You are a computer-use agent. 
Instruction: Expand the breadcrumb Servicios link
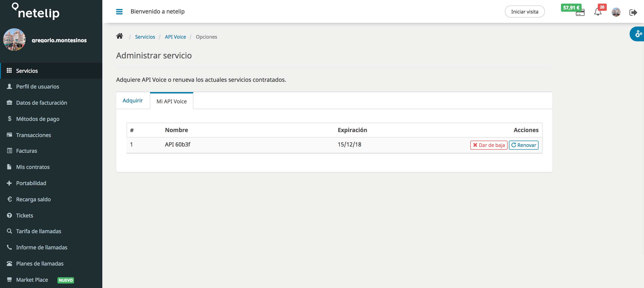click(x=145, y=37)
